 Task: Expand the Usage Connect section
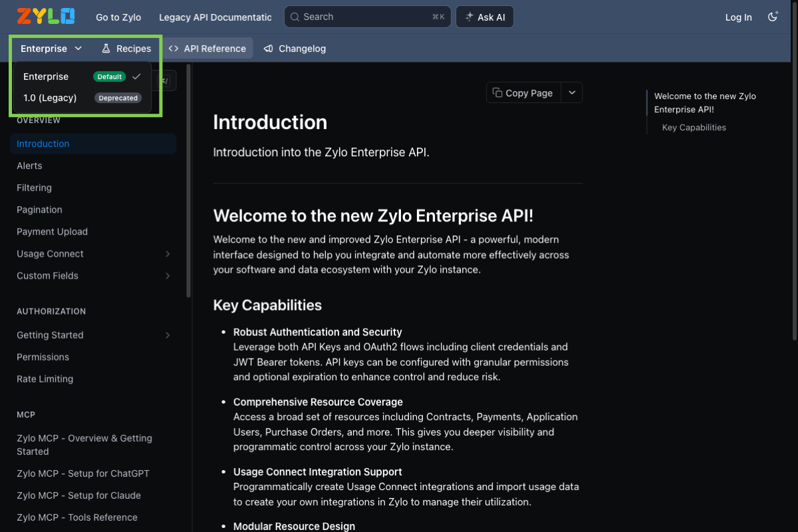click(x=168, y=254)
